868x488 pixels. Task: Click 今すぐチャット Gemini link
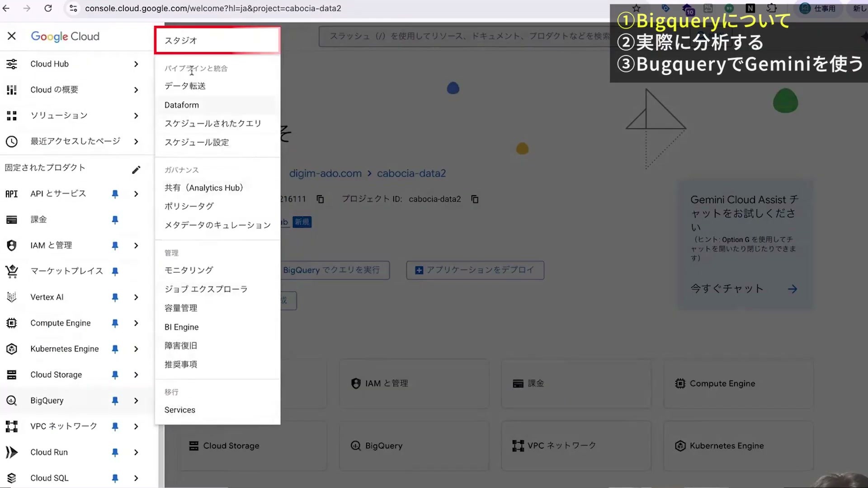[x=744, y=289]
